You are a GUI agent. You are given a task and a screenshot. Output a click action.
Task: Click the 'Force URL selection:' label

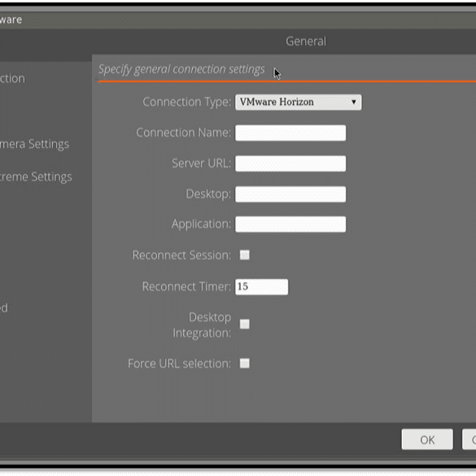pos(179,364)
